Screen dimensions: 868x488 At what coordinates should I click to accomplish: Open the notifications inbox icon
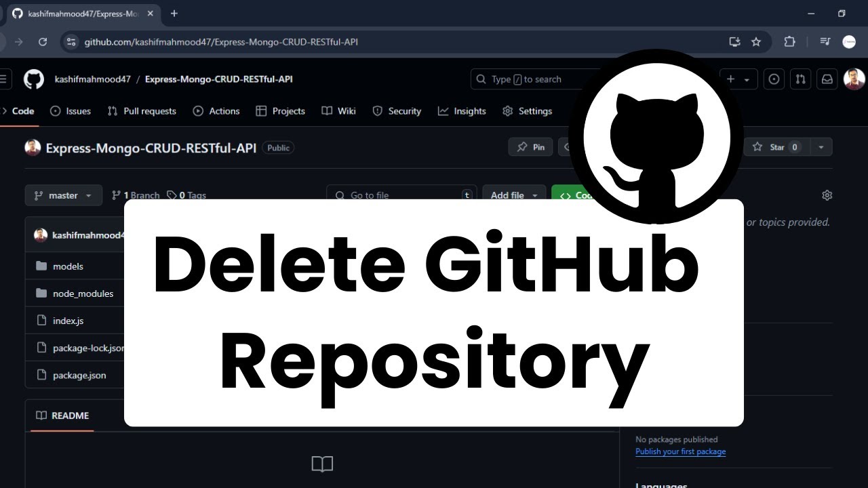pyautogui.click(x=827, y=79)
